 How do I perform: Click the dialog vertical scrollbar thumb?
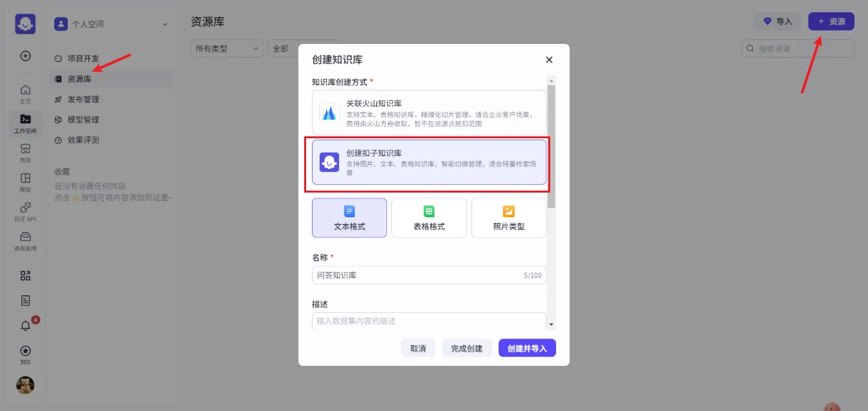(551, 147)
